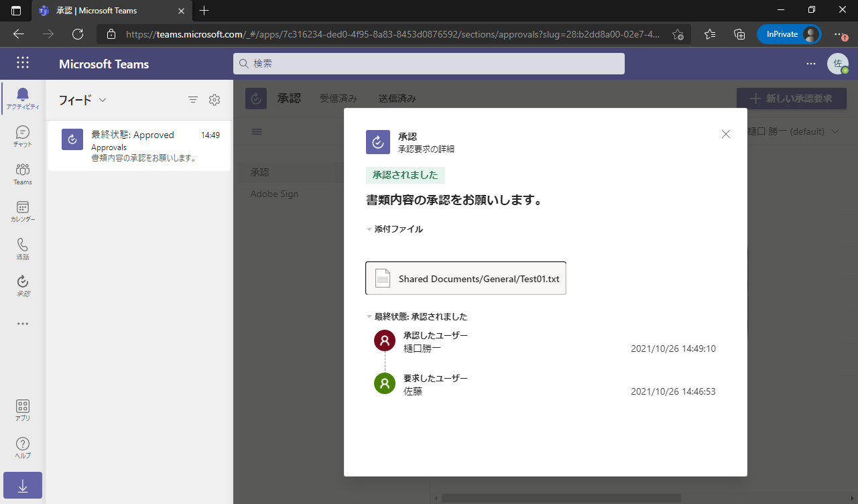
Task: Select the Approvals (承認) sidebar app
Action: (x=23, y=286)
